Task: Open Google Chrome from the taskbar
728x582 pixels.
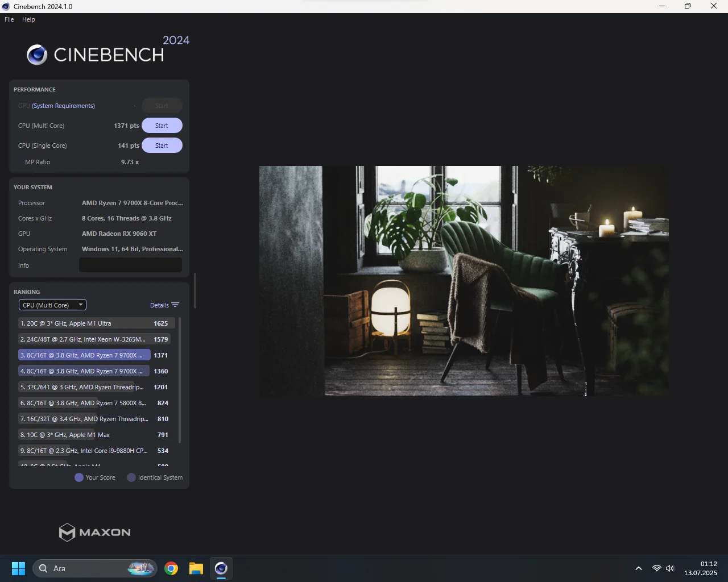Action: click(x=171, y=568)
